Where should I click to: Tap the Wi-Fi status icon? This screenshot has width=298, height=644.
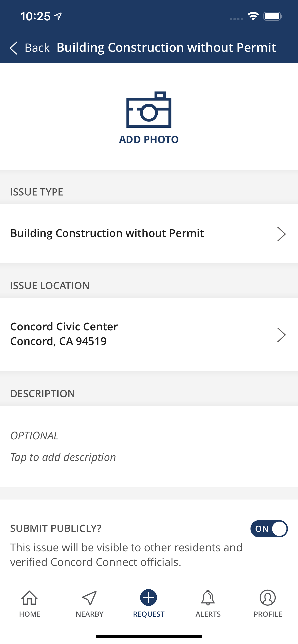[x=253, y=16]
